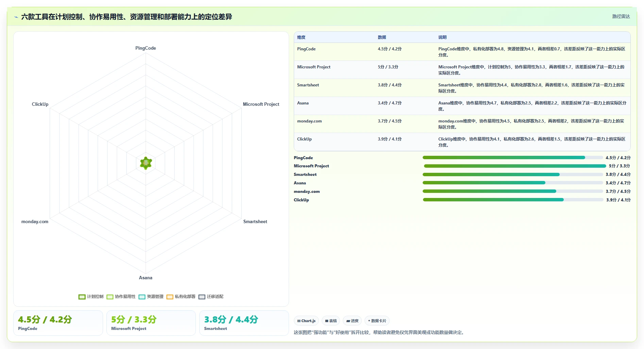Screen dimensions: 644x349
Task: Toggle the 资源管理 legend series
Action: click(151, 297)
